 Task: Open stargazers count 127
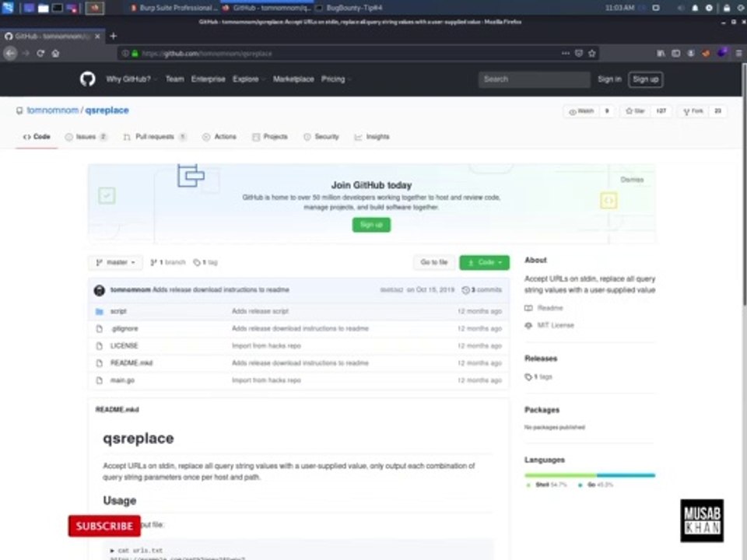[661, 111]
